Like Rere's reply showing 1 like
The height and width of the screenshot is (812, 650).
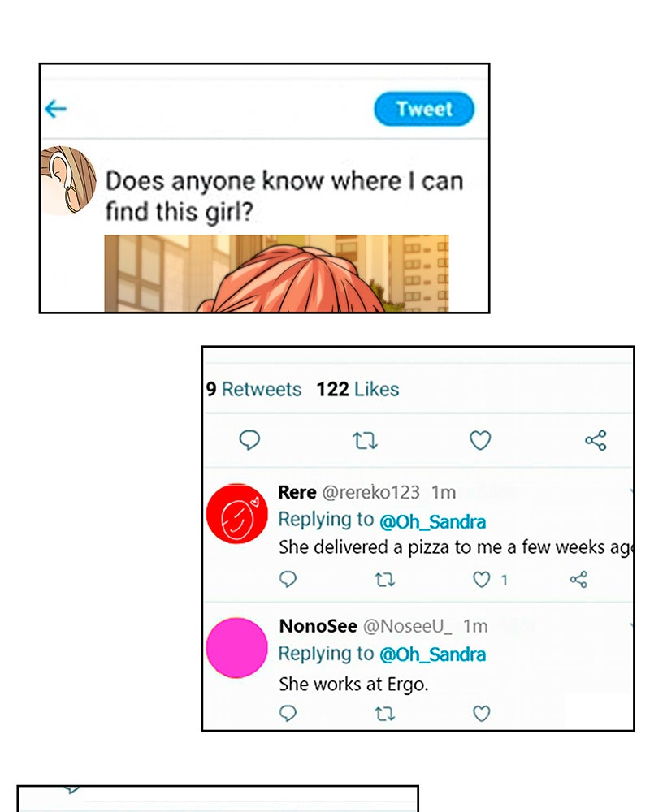(483, 580)
